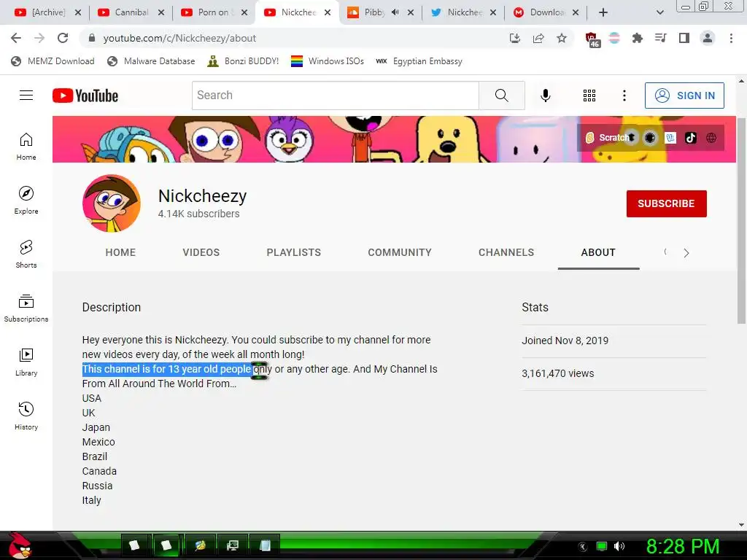Screen dimensions: 747x560
Task: Open the YouTube hamburger guide menu
Action: pyautogui.click(x=26, y=96)
